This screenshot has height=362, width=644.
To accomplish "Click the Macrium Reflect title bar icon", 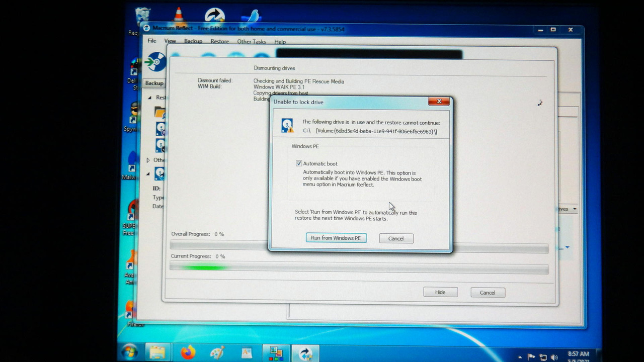I will 146,29.
